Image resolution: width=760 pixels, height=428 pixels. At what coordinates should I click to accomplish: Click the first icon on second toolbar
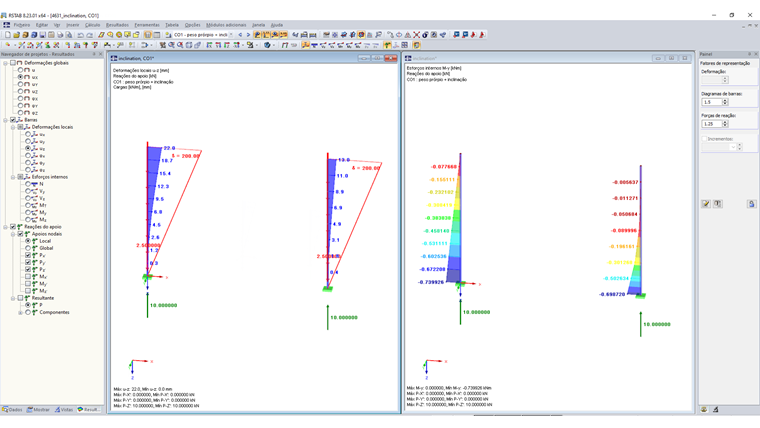(8, 45)
